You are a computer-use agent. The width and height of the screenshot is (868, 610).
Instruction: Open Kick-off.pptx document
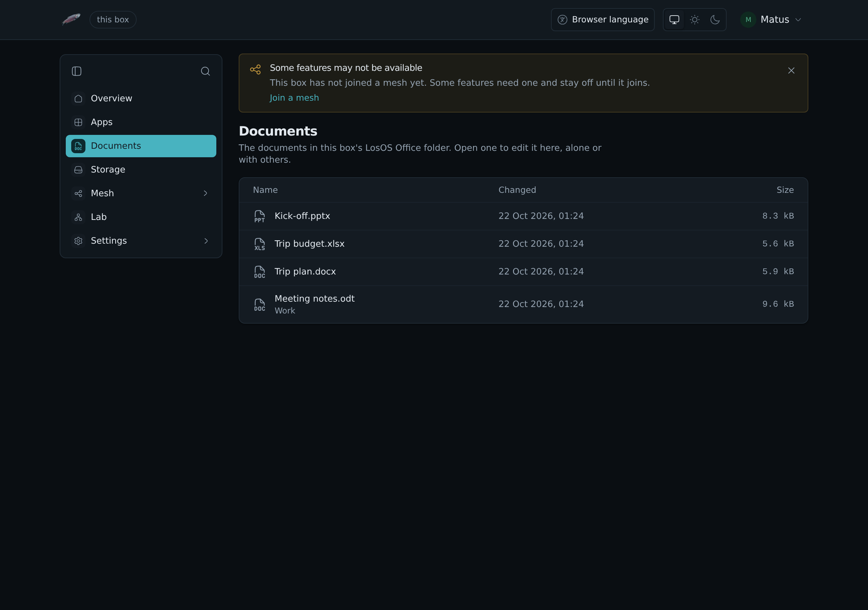tap(523, 216)
